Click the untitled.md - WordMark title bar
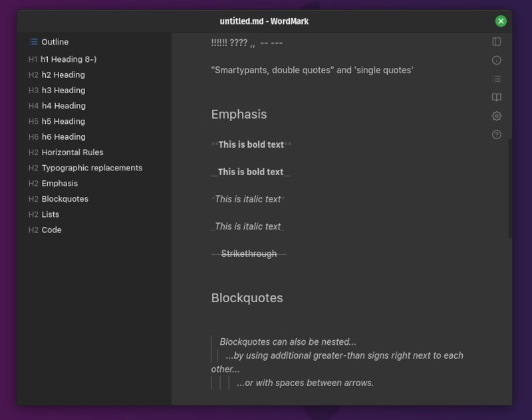This screenshot has width=532, height=420. (264, 21)
